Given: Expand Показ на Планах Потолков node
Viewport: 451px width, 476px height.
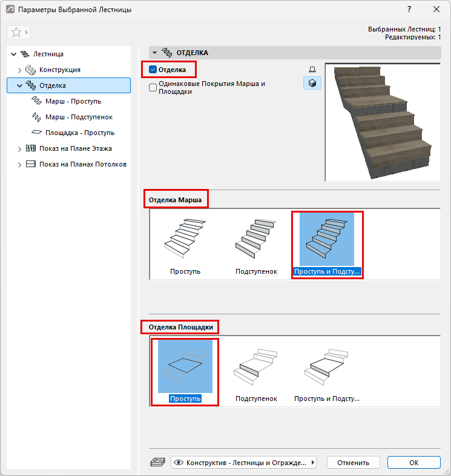Looking at the screenshot, I should point(20,165).
